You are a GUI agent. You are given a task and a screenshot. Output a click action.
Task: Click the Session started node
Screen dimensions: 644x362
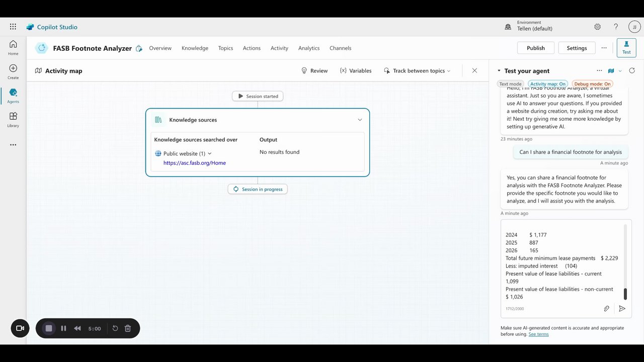tap(258, 96)
